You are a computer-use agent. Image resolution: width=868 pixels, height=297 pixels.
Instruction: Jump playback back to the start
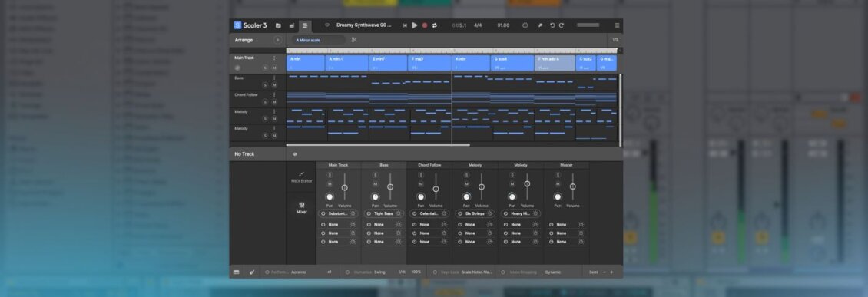pyautogui.click(x=405, y=25)
